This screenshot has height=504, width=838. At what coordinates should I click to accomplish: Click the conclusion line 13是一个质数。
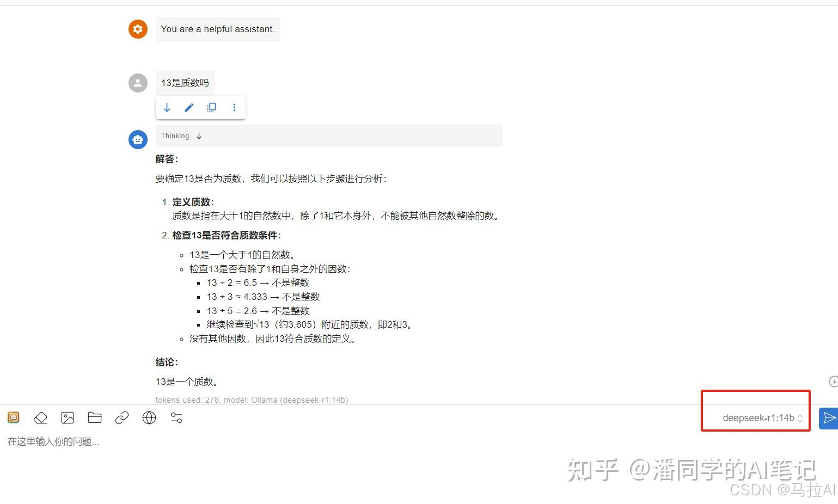tap(188, 382)
